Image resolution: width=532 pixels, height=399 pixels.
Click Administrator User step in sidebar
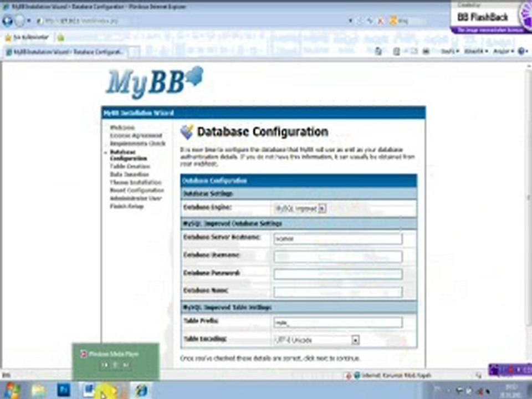[136, 198]
